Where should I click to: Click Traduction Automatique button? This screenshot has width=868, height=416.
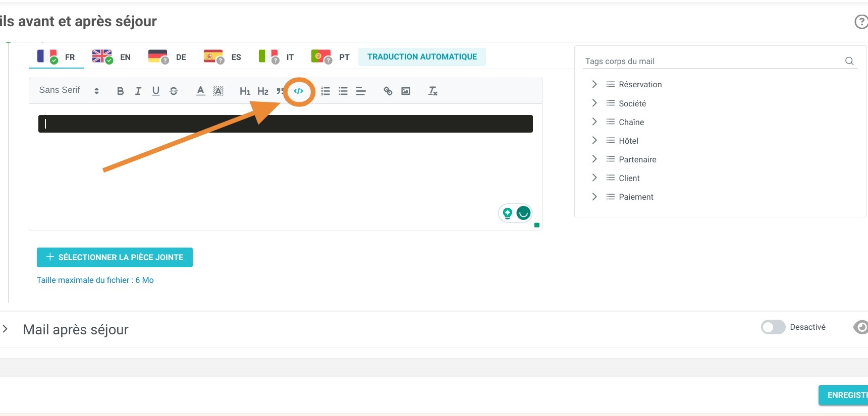pos(422,57)
